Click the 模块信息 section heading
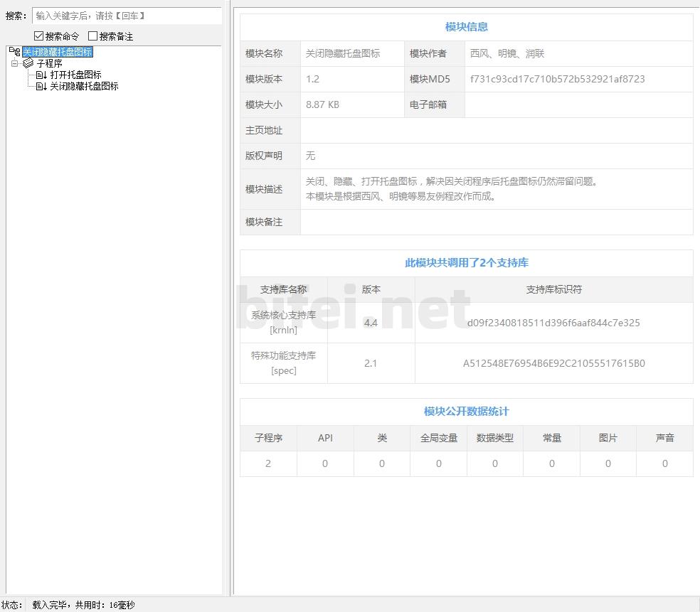The height and width of the screenshot is (612, 700). pyautogui.click(x=466, y=27)
